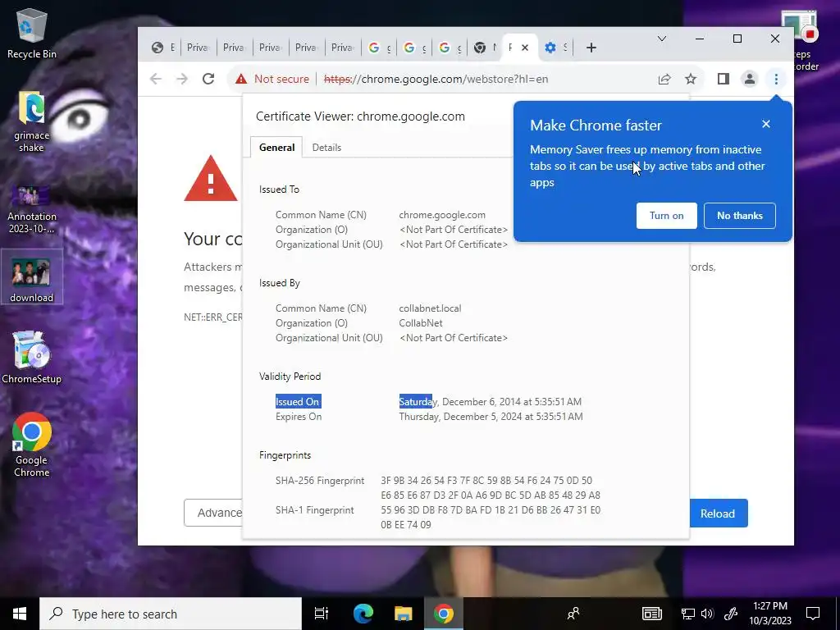
Task: Click the red Not secure warning icon
Action: [241, 80]
